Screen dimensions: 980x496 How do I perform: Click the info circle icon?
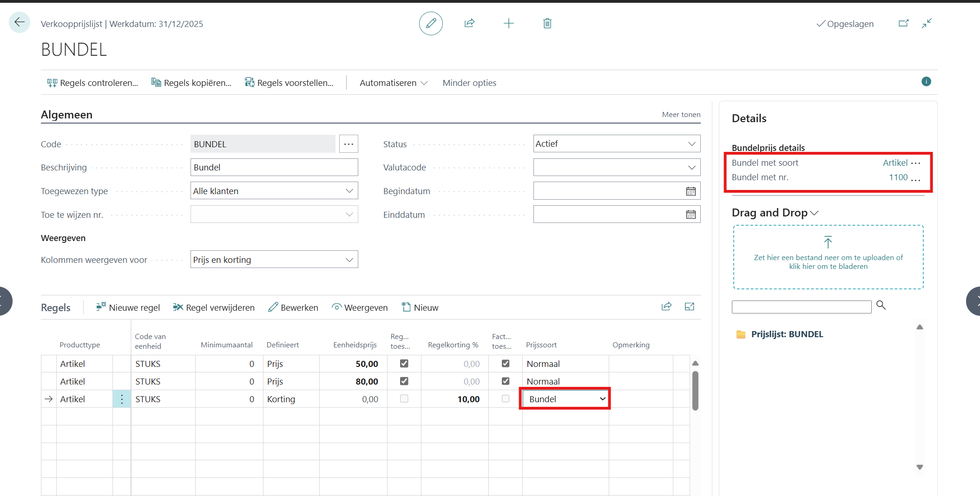pyautogui.click(x=926, y=82)
